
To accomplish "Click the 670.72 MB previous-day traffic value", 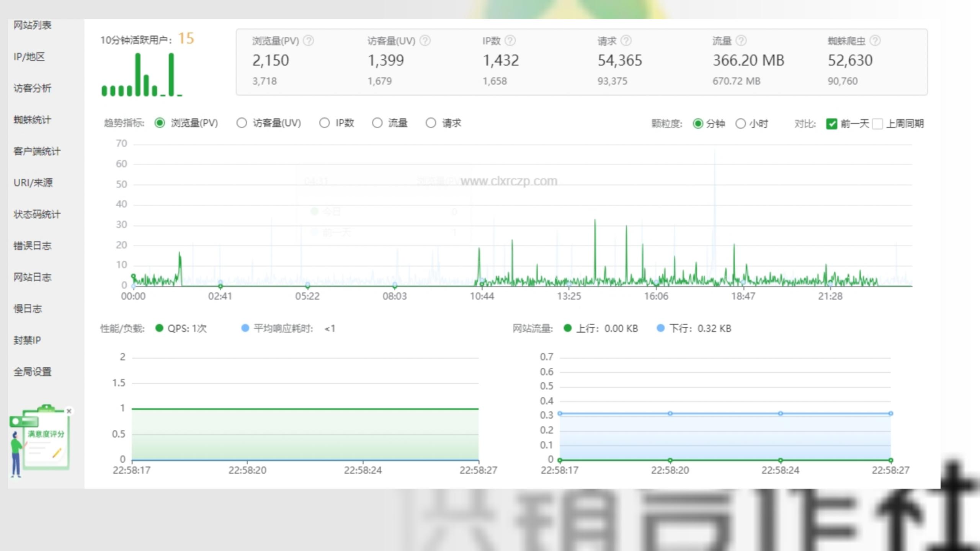I will (737, 81).
